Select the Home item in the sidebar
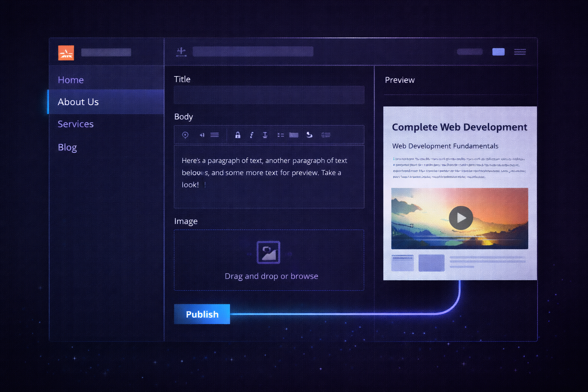 click(71, 80)
